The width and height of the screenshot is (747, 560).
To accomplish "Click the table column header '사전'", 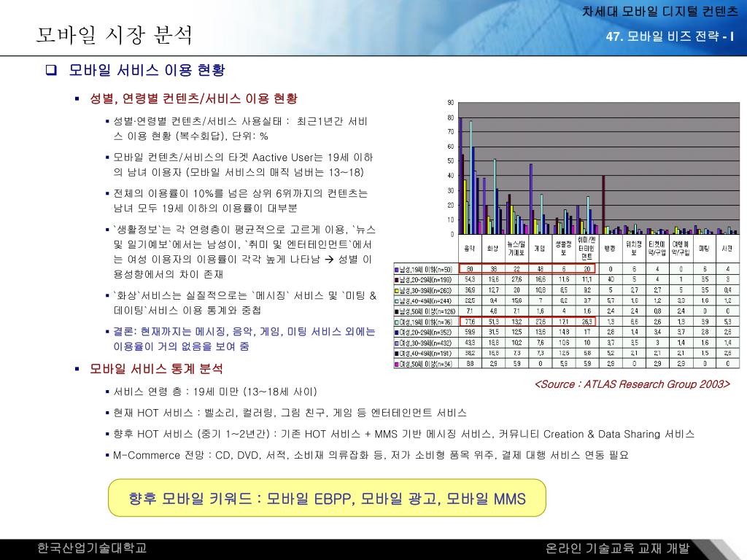I will pos(727,248).
